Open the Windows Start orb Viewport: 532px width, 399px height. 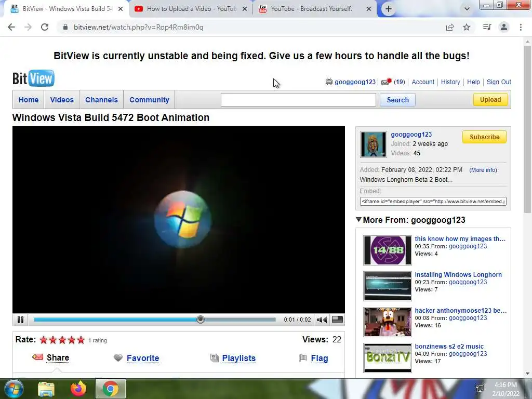13,389
